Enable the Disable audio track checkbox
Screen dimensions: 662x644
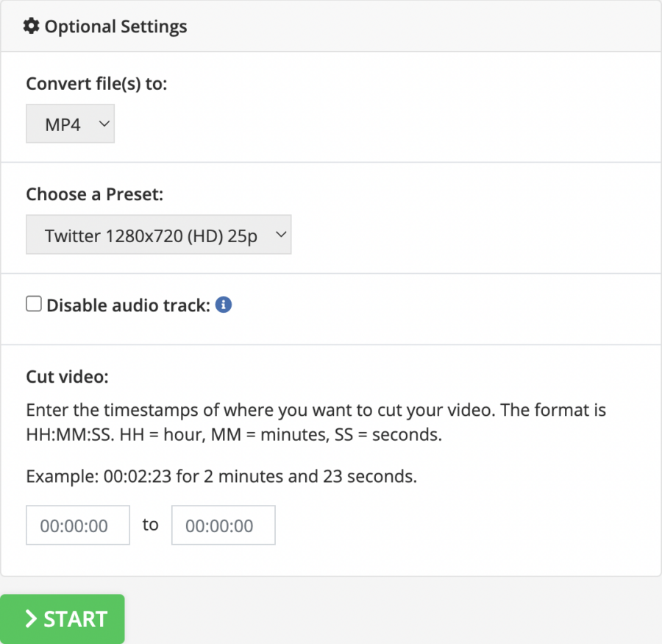34,304
